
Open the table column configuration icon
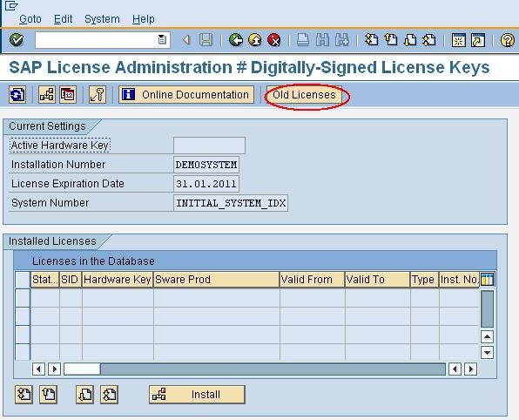tap(488, 280)
